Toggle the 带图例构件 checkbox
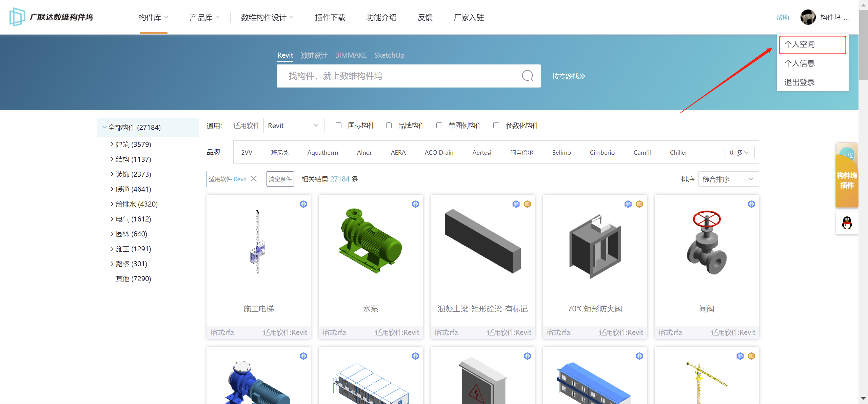This screenshot has height=404, width=868. [439, 126]
